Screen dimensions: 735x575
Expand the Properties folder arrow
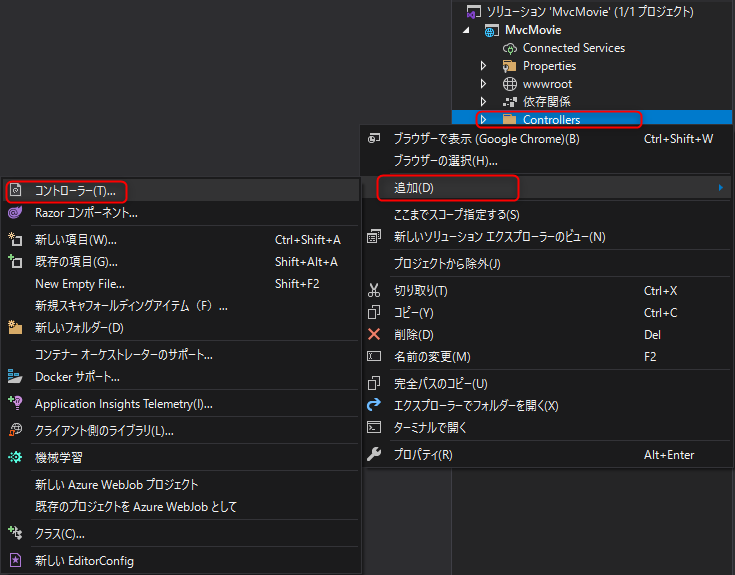(483, 66)
